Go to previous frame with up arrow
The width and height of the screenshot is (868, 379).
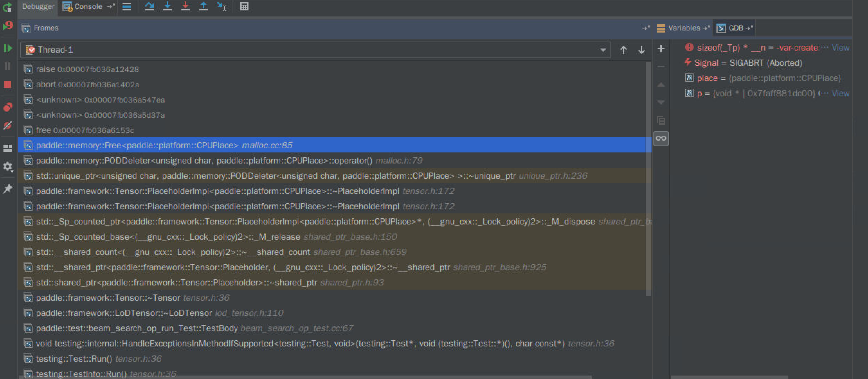pos(623,50)
